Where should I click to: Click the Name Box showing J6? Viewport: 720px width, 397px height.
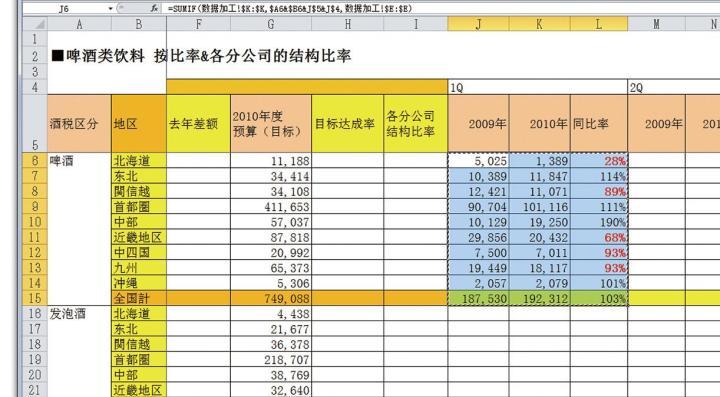point(64,8)
